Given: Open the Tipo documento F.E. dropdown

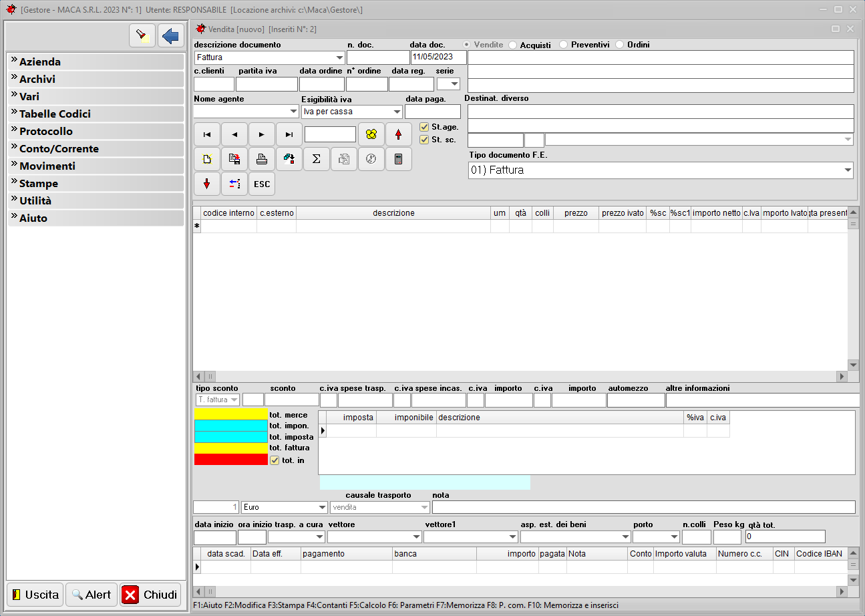Looking at the screenshot, I should 848,170.
